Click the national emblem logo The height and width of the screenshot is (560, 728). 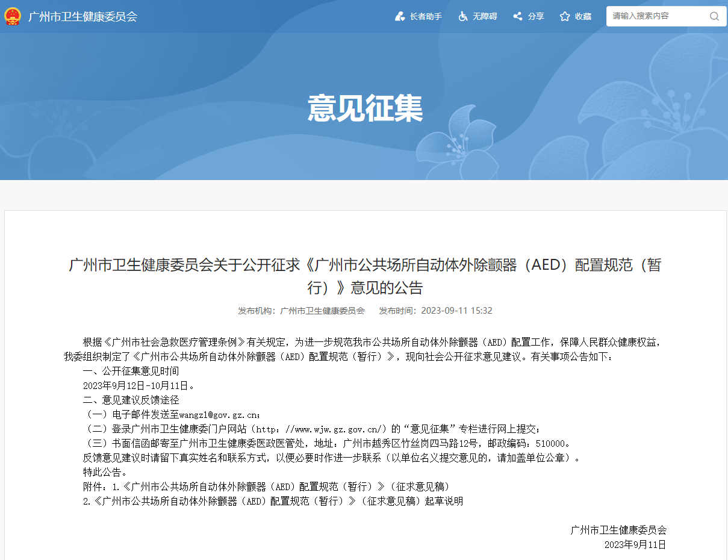coord(12,16)
